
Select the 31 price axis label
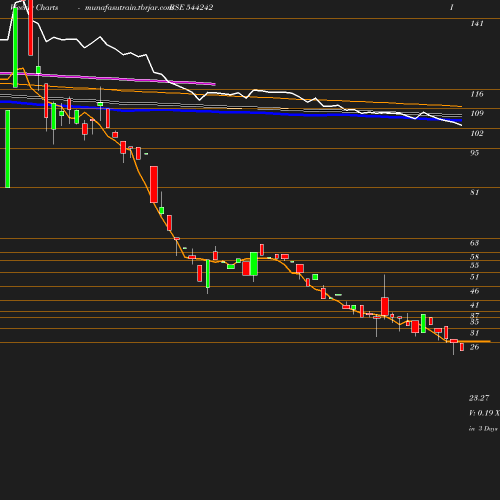474,333
